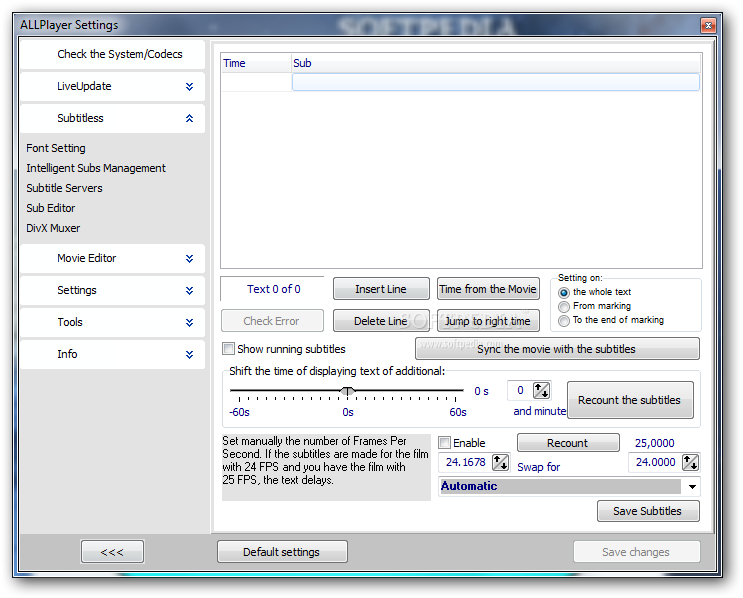Open Subtitle Servers page
The image size is (743, 598).
coord(64,188)
